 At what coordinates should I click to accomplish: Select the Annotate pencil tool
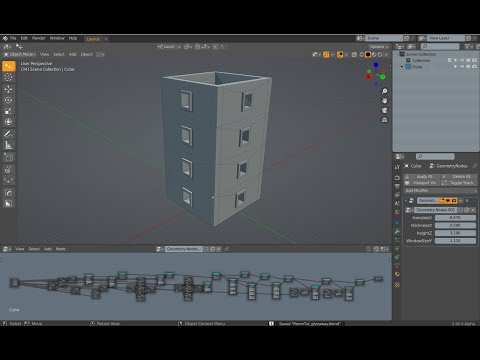tap(8, 134)
